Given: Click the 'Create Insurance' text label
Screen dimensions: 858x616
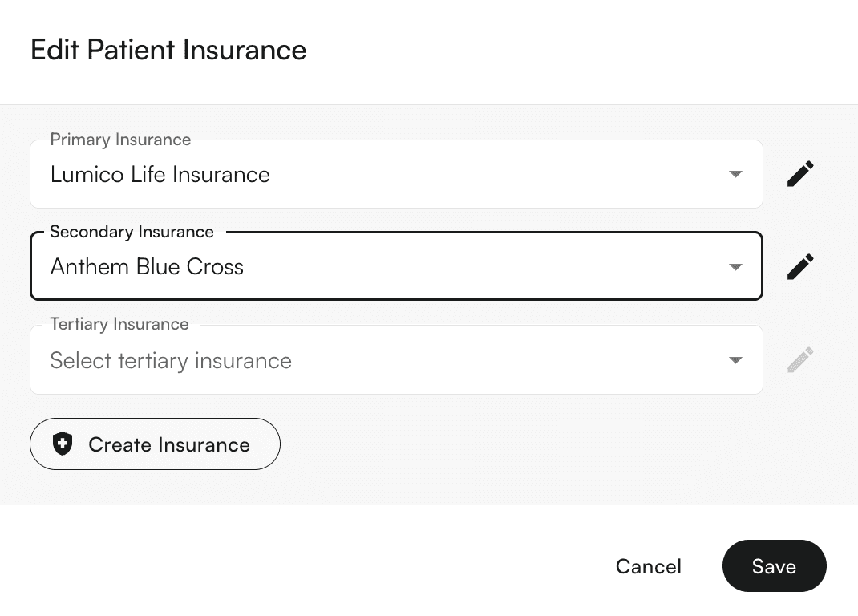Looking at the screenshot, I should point(169,444).
